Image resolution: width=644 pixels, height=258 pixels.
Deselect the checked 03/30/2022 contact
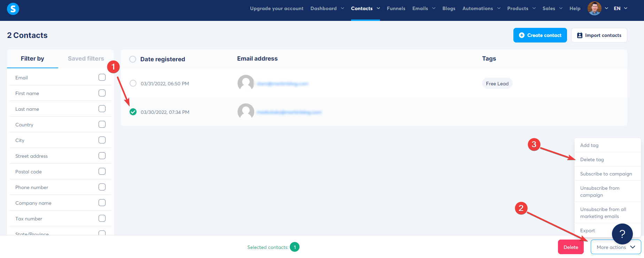(133, 112)
